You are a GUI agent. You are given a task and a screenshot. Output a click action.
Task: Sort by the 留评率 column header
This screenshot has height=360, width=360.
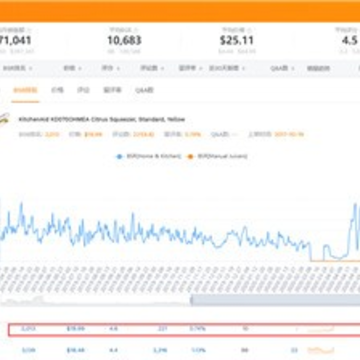[x=191, y=68]
